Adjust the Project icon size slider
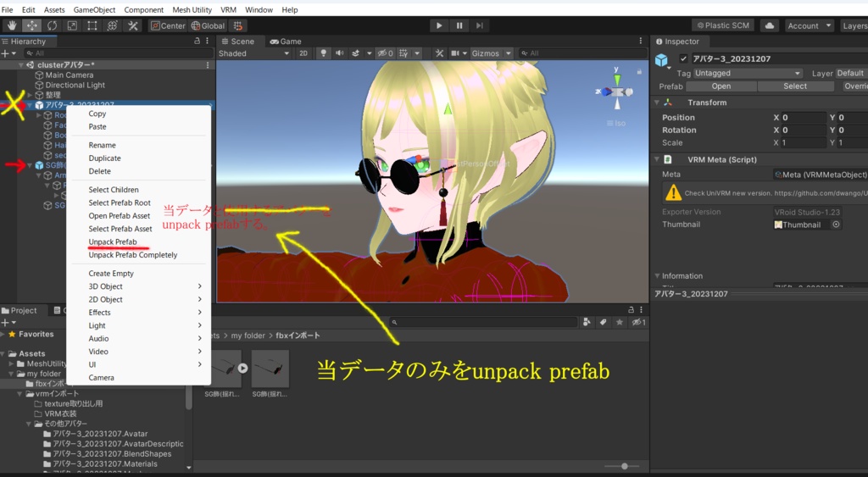868x477 pixels. click(625, 467)
